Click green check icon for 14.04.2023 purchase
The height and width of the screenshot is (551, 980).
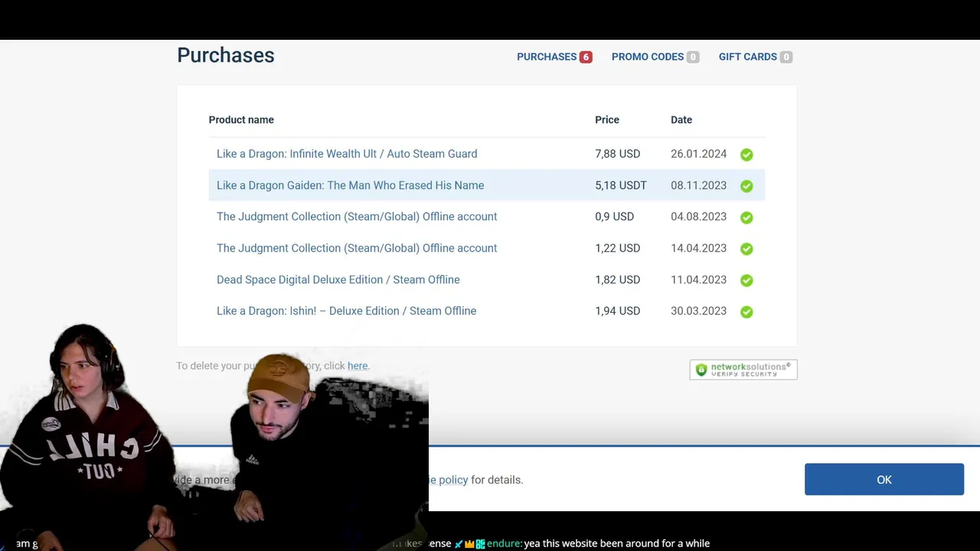click(x=746, y=249)
